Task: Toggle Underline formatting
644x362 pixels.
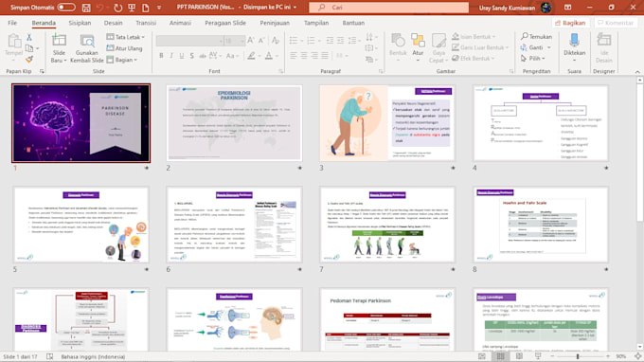Action: pos(182,56)
